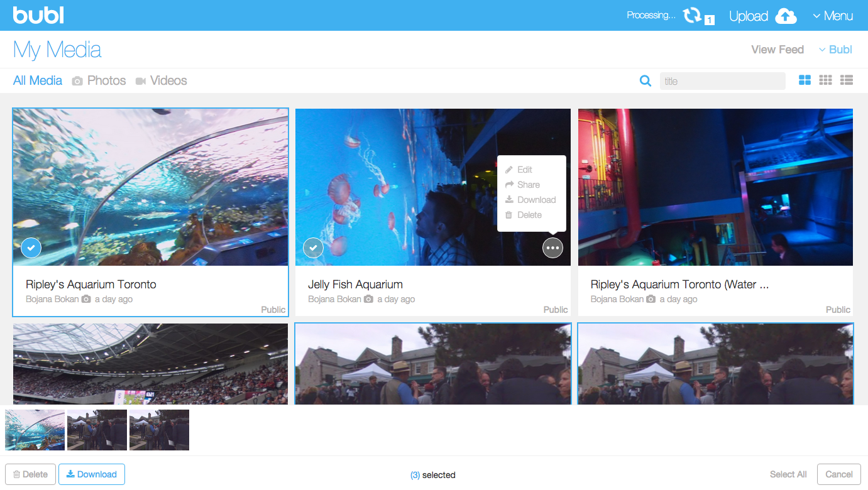The width and height of the screenshot is (868, 490).
Task: Deselect the Jelly Fish Aquarium photo
Action: [313, 248]
